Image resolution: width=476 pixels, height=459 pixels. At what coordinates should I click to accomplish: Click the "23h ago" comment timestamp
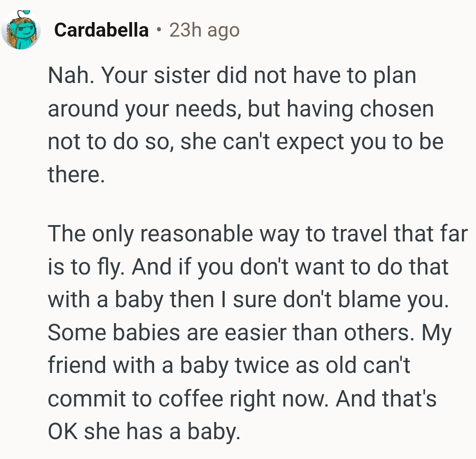click(204, 30)
